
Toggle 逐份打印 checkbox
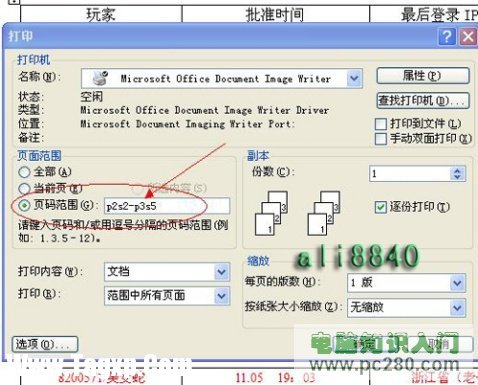(x=381, y=207)
